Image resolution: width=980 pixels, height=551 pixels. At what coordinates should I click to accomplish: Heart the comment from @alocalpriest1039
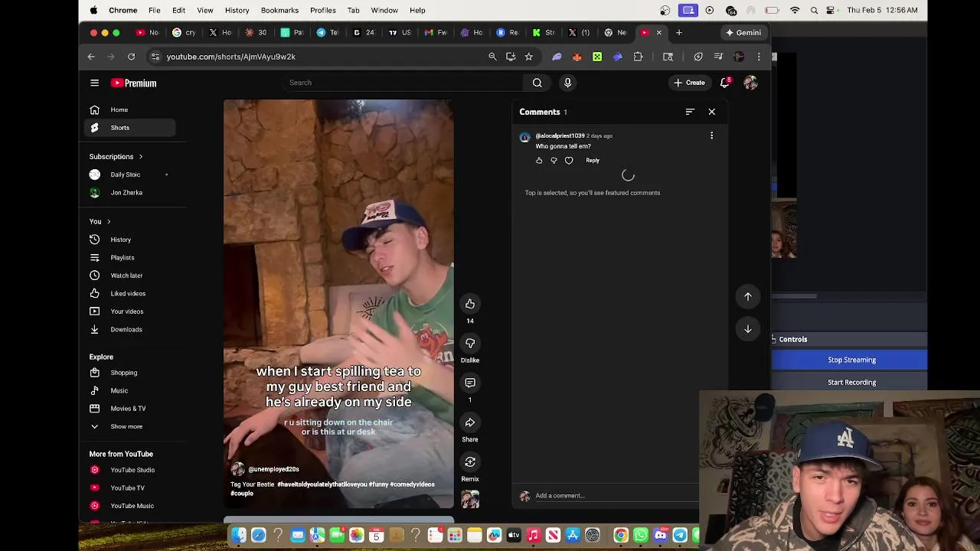[x=569, y=160]
